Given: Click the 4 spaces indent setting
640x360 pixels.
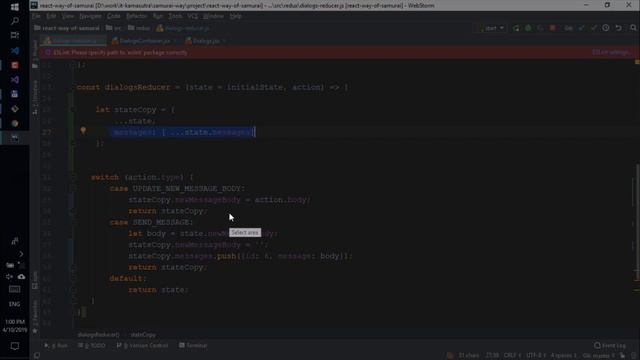Looking at the screenshot, I should [563, 356].
